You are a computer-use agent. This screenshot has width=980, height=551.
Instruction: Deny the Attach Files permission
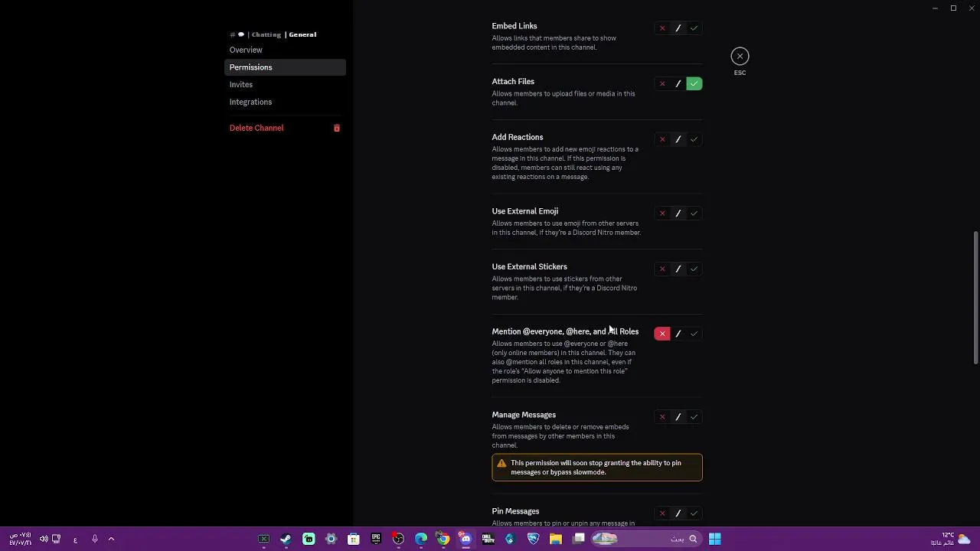point(662,83)
